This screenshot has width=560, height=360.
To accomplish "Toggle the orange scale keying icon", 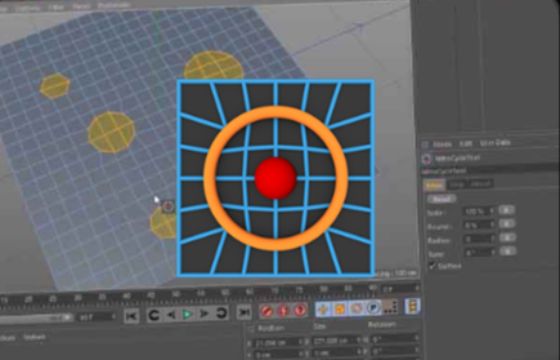I will tap(340, 309).
